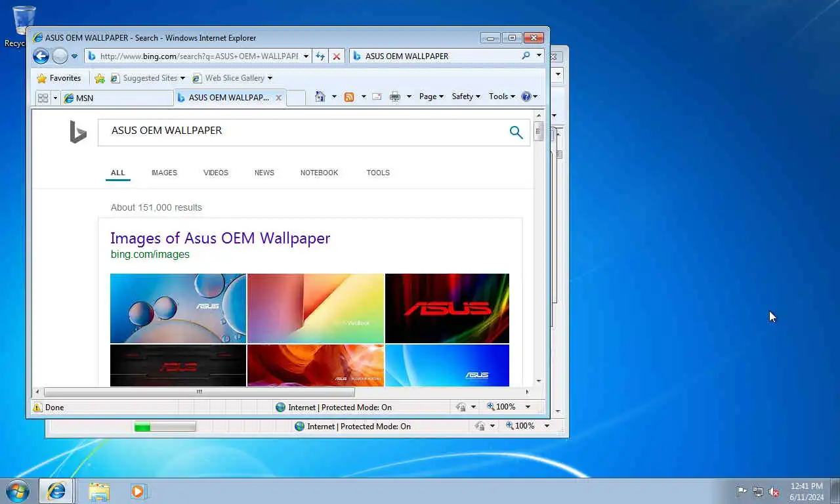Go back using the Back arrow button
This screenshot has height=504, width=840.
coord(41,56)
